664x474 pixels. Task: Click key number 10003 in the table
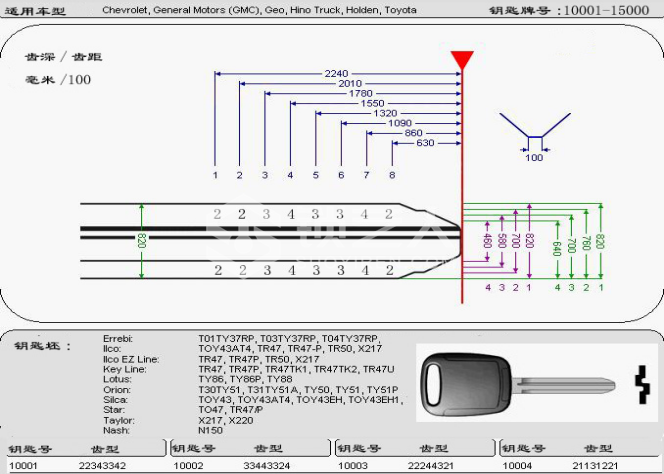[x=353, y=466]
